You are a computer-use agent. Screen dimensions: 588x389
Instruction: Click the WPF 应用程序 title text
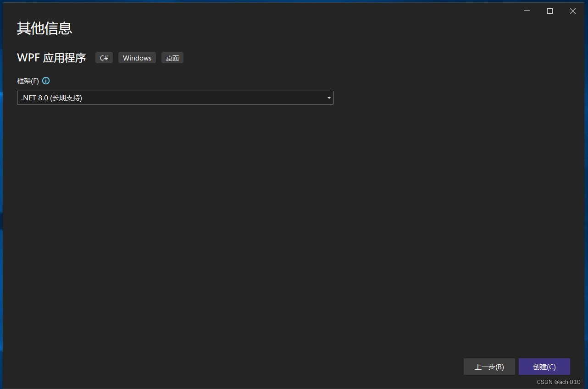pyautogui.click(x=51, y=58)
